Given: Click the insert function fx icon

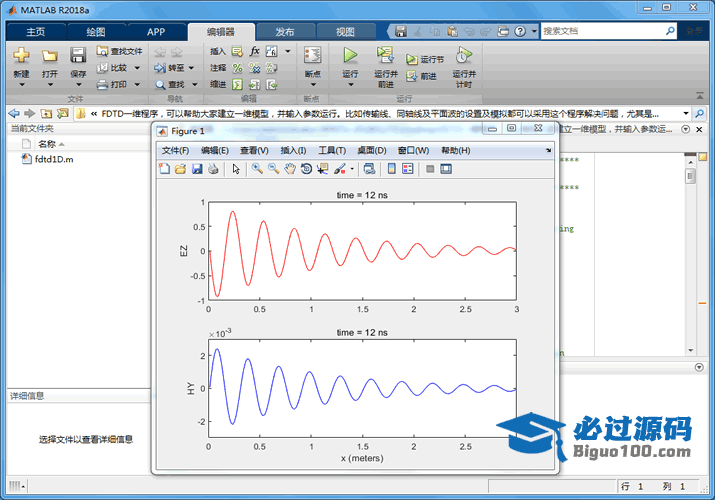Looking at the screenshot, I should click(x=254, y=51).
